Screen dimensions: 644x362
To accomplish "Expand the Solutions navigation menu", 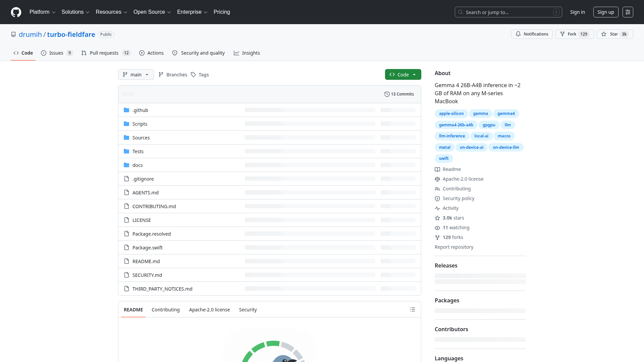I will [75, 12].
